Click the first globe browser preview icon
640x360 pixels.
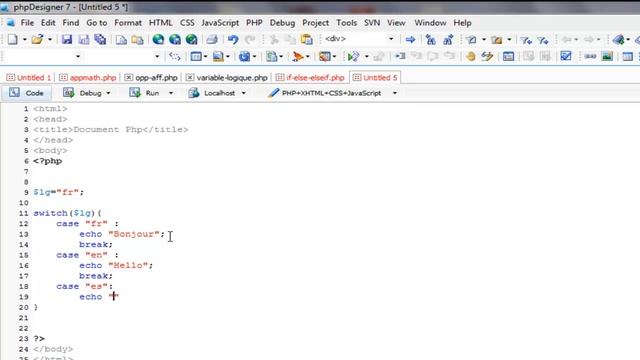pos(158,39)
